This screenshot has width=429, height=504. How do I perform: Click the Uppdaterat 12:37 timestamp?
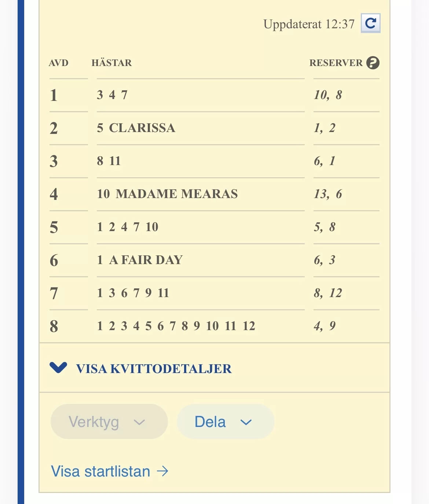pos(309,24)
